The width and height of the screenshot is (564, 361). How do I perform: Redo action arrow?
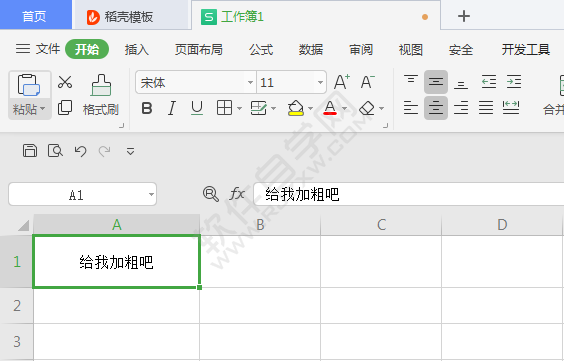[x=105, y=151]
